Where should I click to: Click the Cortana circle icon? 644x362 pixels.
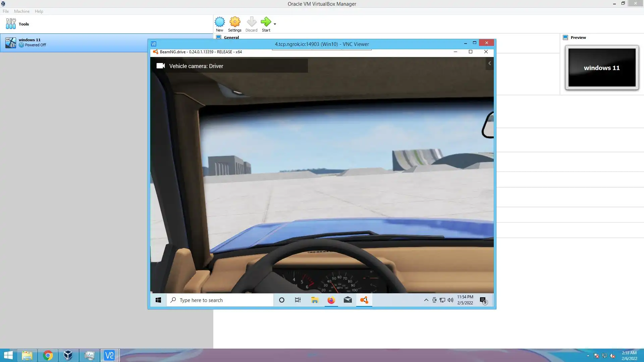tap(282, 300)
